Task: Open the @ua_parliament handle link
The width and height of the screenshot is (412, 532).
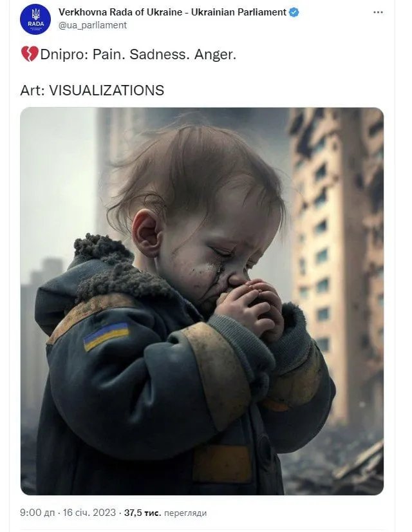Action: [93, 26]
